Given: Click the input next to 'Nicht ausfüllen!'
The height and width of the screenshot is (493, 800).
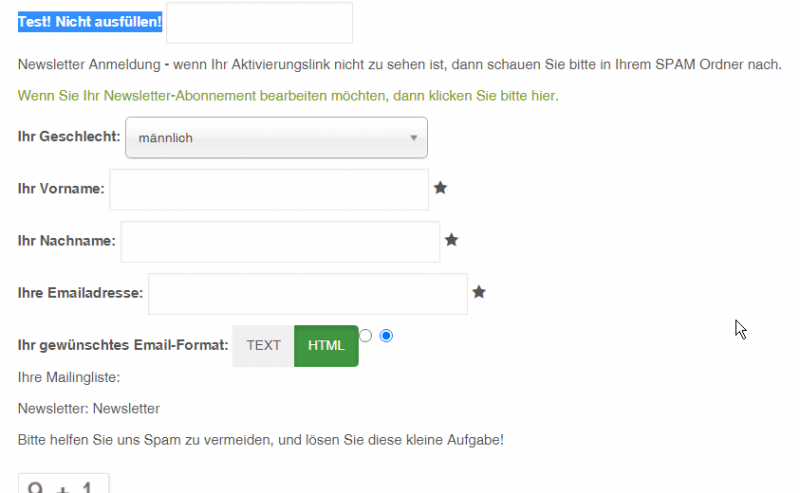Looking at the screenshot, I should [x=259, y=23].
